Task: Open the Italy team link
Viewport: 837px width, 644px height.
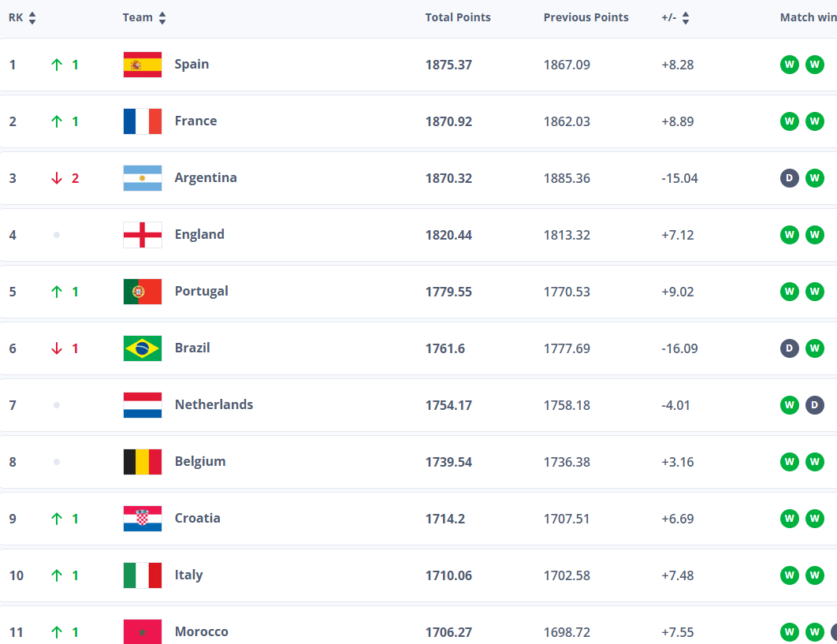Action: 188,575
